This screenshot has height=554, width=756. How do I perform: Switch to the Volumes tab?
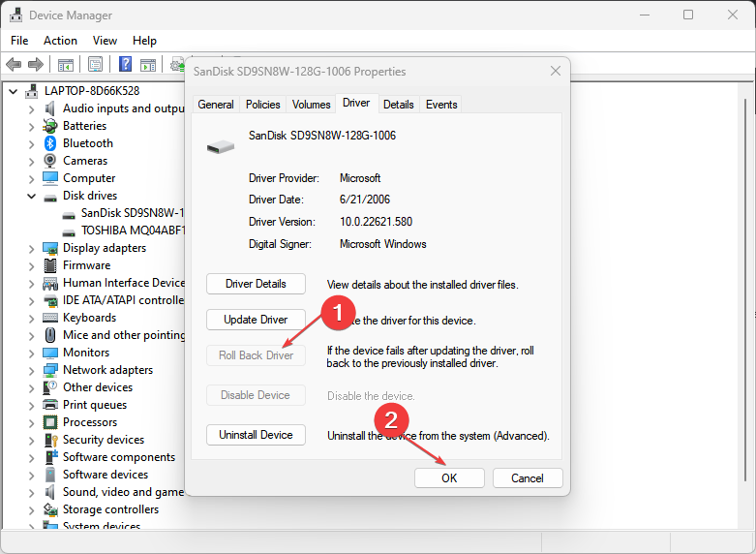pyautogui.click(x=311, y=105)
